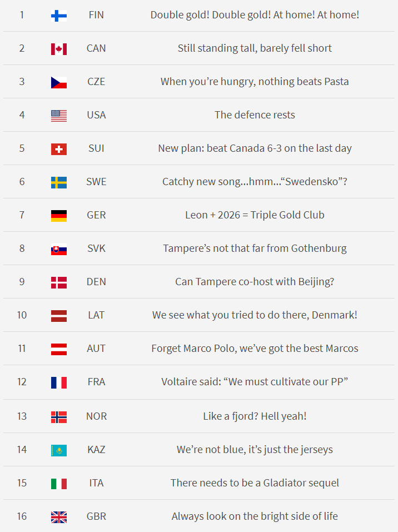Click the Finland flag icon
The image size is (398, 532).
(59, 16)
